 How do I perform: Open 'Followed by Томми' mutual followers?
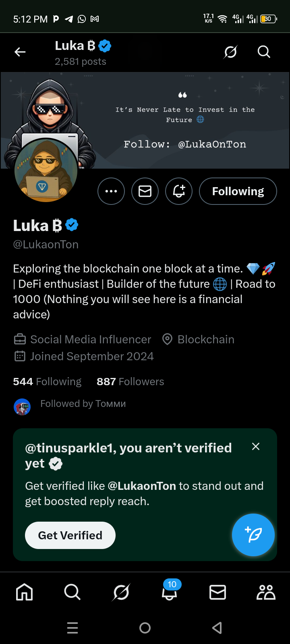coord(83,404)
